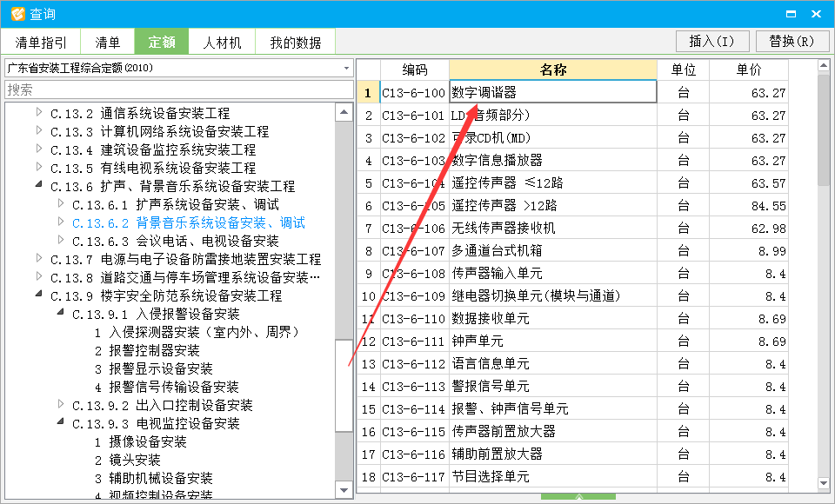Screen dimensions: 835x504
Task: Select C.13.8 道路交通与停车场管理系统 item
Action: tap(185, 278)
